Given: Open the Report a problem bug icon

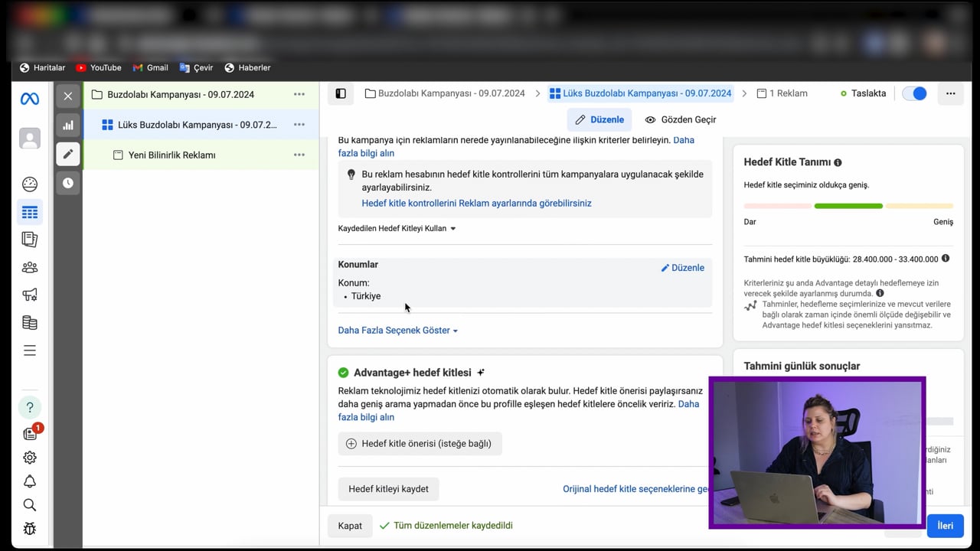Looking at the screenshot, I should (x=30, y=529).
